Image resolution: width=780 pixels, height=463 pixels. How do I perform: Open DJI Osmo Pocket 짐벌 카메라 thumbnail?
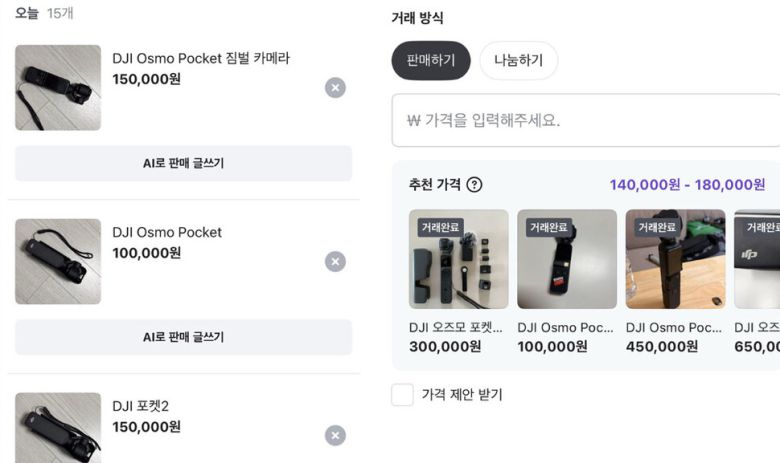point(58,88)
